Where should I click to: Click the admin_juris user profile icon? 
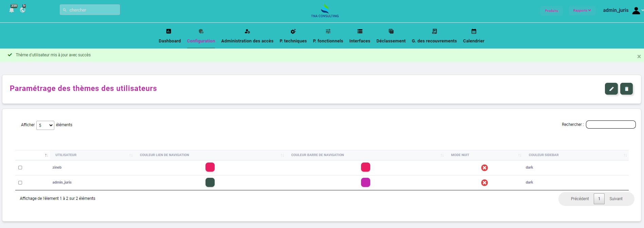[x=636, y=11]
